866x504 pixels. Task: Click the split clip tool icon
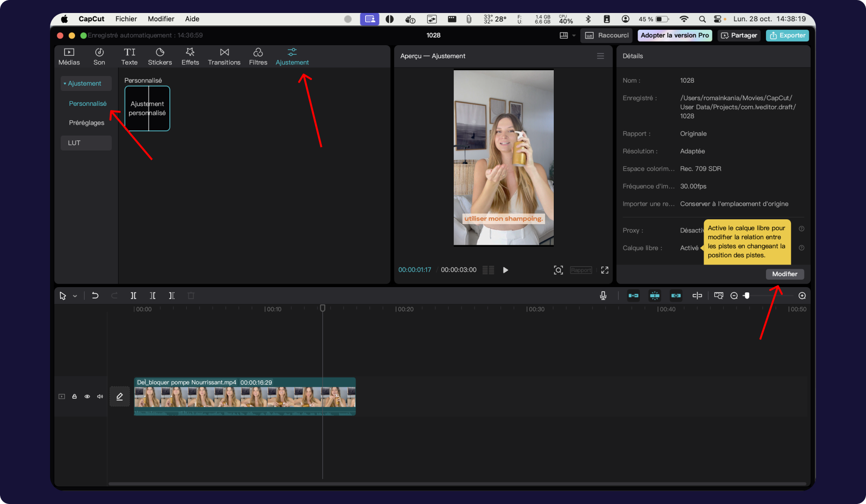click(x=133, y=296)
